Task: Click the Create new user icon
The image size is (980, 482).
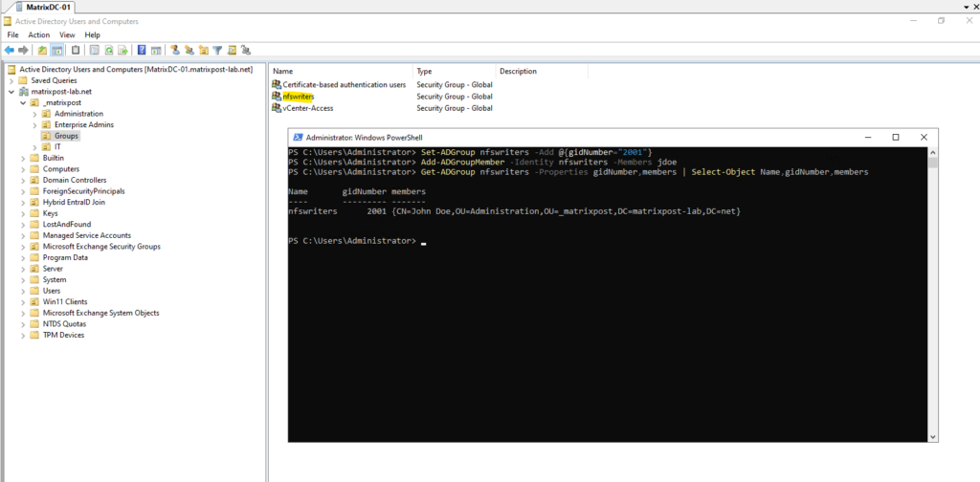Action: tap(175, 50)
